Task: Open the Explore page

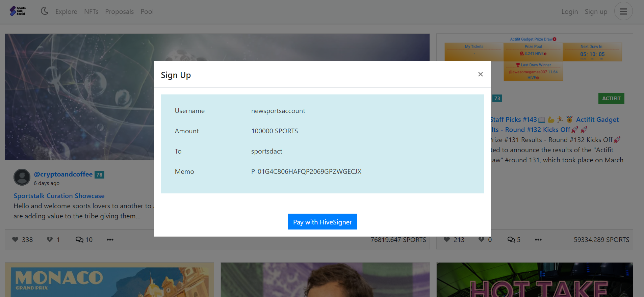Action: click(66, 11)
